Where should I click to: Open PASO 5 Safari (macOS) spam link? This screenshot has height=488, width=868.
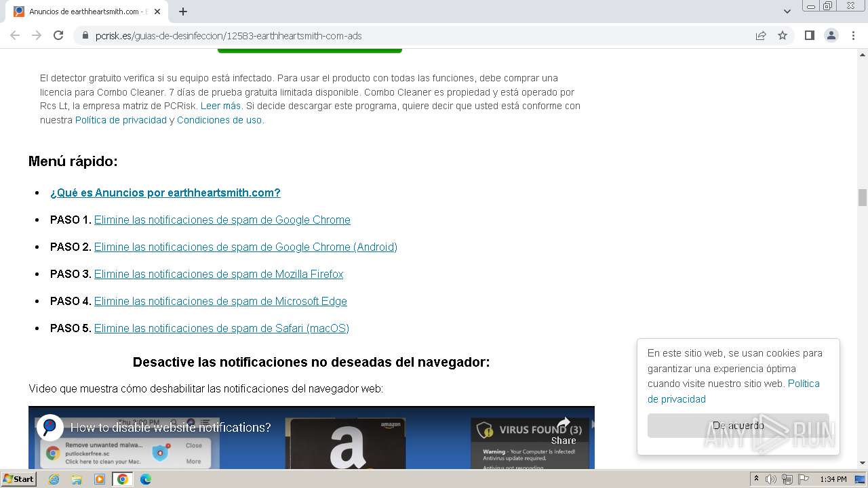click(222, 328)
